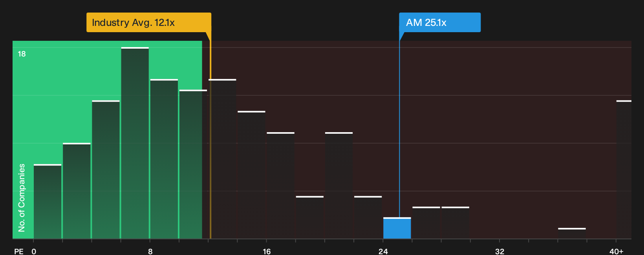This screenshot has width=644, height=255.
Task: Click the 40+ PE bar at right edge
Action: pos(624,169)
